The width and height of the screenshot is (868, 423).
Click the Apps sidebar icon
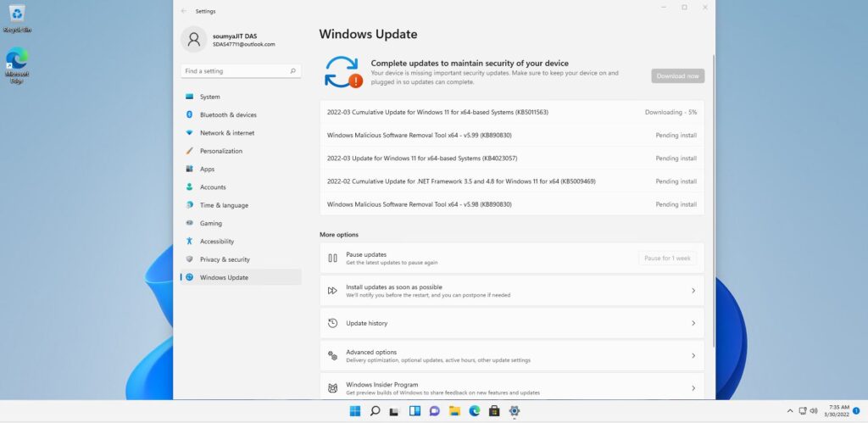pyautogui.click(x=189, y=169)
